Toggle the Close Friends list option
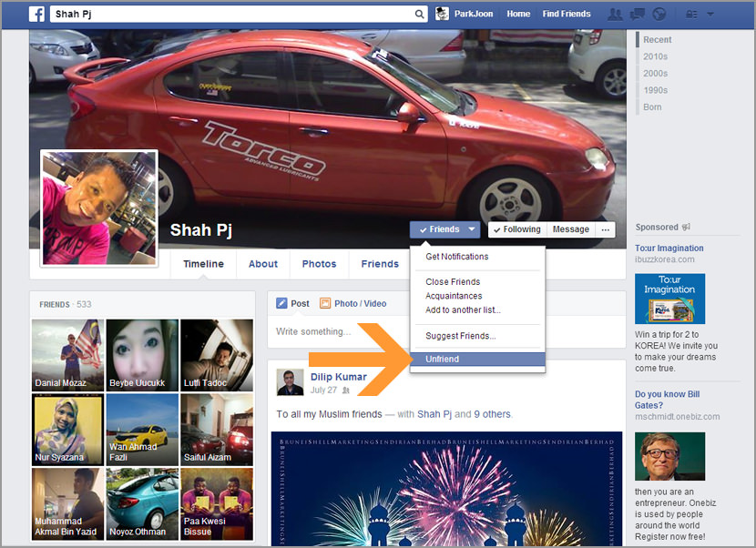The width and height of the screenshot is (756, 548). (453, 282)
